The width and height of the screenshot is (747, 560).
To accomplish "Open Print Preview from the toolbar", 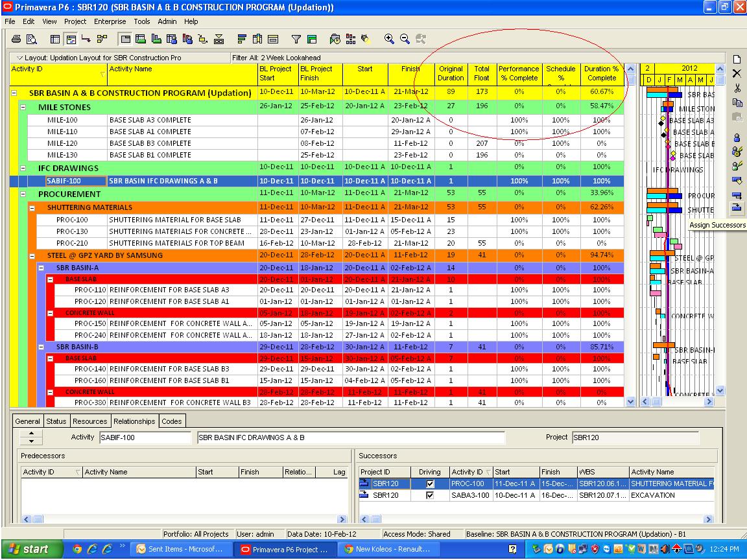I will pyautogui.click(x=31, y=39).
